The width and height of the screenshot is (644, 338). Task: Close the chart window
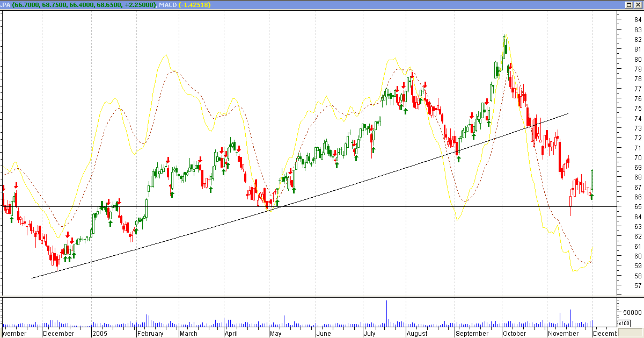point(638,5)
